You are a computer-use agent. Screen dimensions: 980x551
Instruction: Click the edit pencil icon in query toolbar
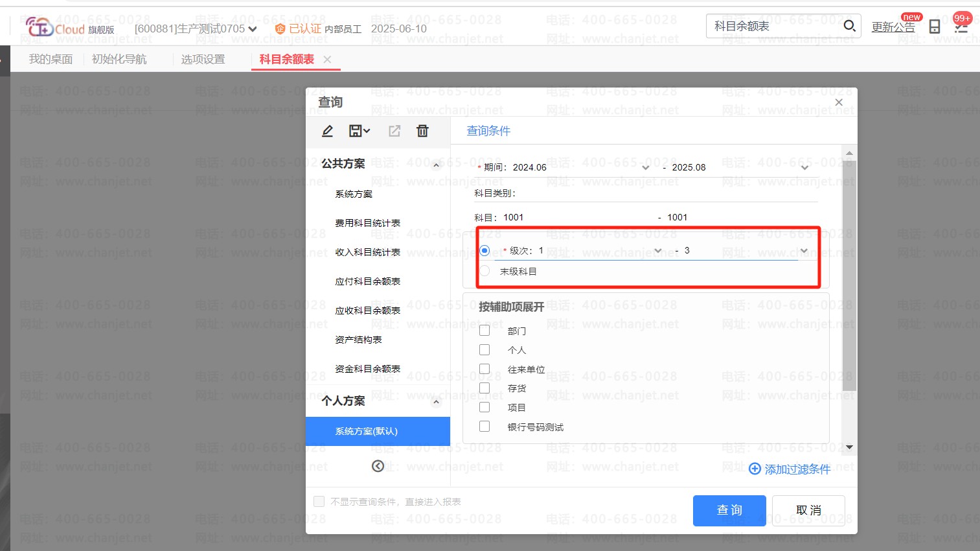[x=328, y=131]
